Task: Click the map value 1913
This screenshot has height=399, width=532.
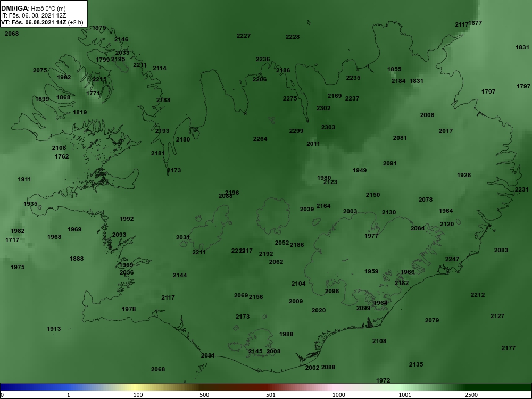Action: [54, 329]
